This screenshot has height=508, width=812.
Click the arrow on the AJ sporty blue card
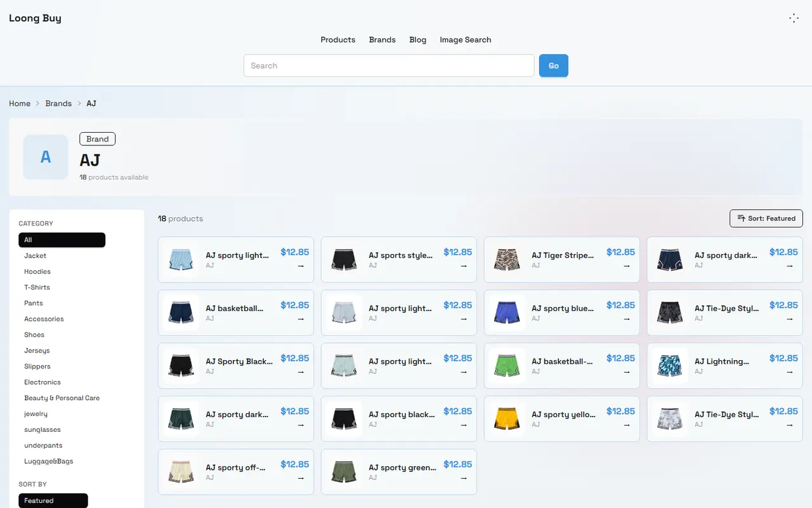click(627, 319)
